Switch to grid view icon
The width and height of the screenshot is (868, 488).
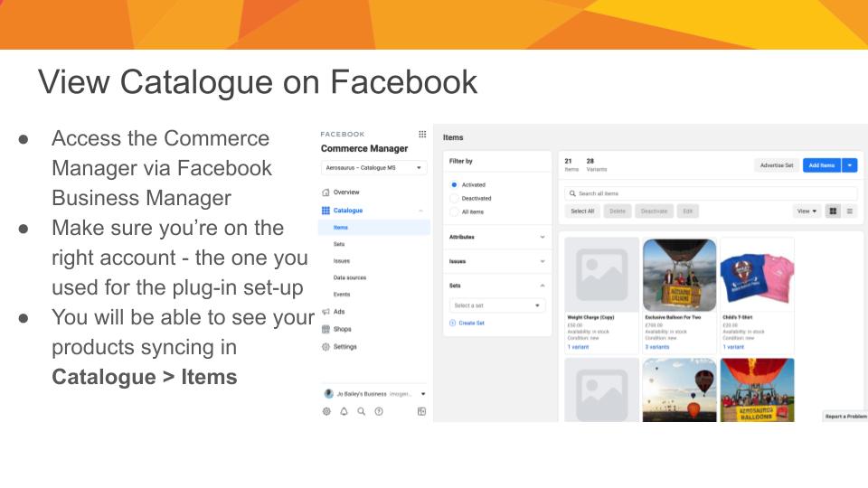click(833, 211)
